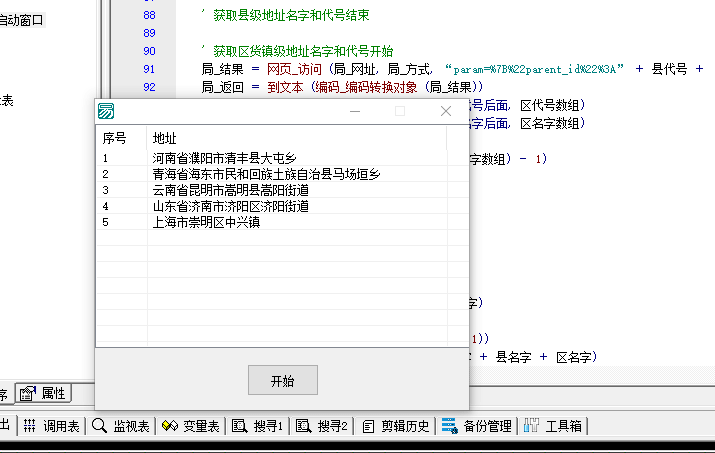Viewport: 715px width, 453px height.
Task: Click the 调用表 grid icon
Action: click(x=30, y=426)
